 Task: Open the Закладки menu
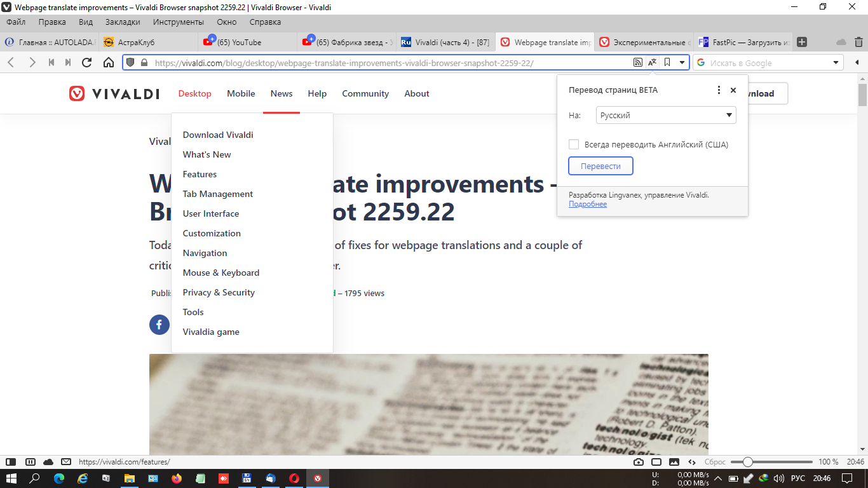123,22
